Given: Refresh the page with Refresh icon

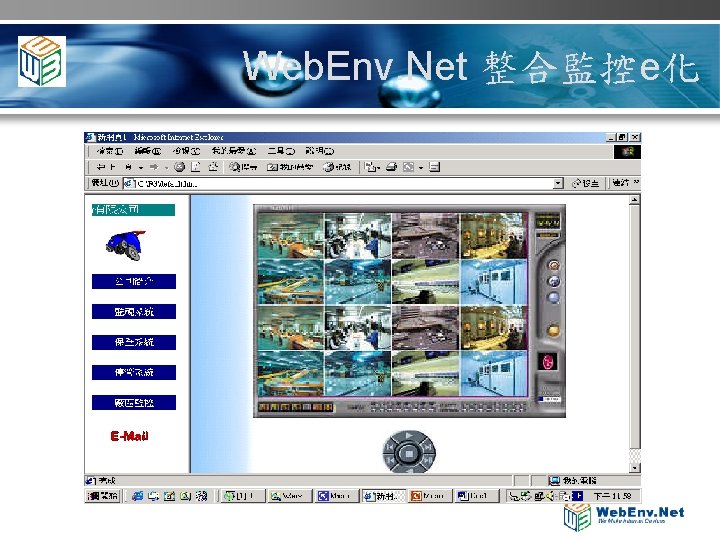Looking at the screenshot, I should click(196, 167).
